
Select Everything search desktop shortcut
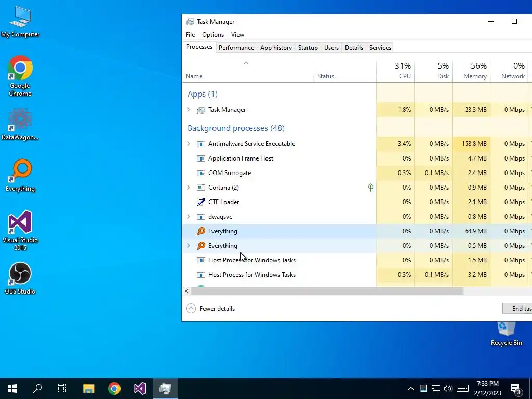point(20,176)
